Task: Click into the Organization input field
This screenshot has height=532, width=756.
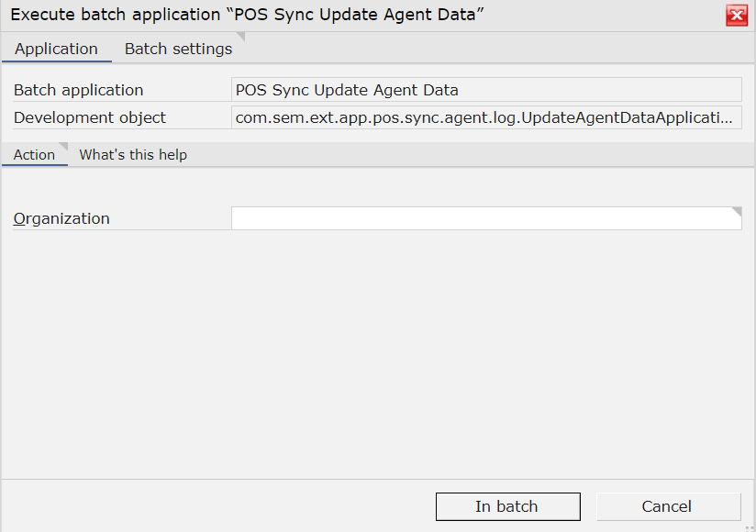Action: tap(486, 218)
